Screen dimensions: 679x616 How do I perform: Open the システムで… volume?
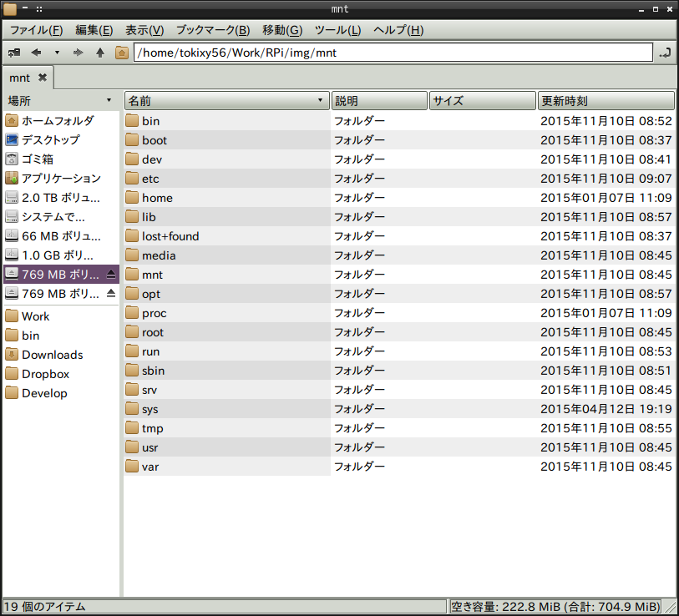click(x=61, y=216)
